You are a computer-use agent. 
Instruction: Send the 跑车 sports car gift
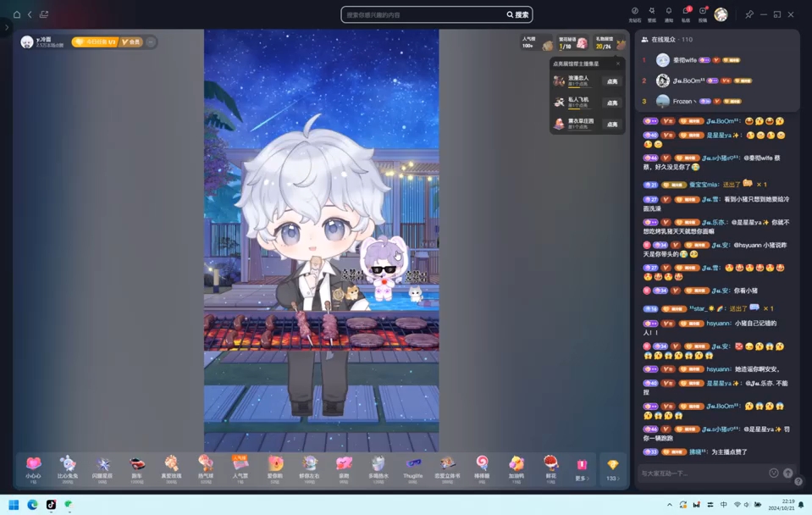point(136,469)
